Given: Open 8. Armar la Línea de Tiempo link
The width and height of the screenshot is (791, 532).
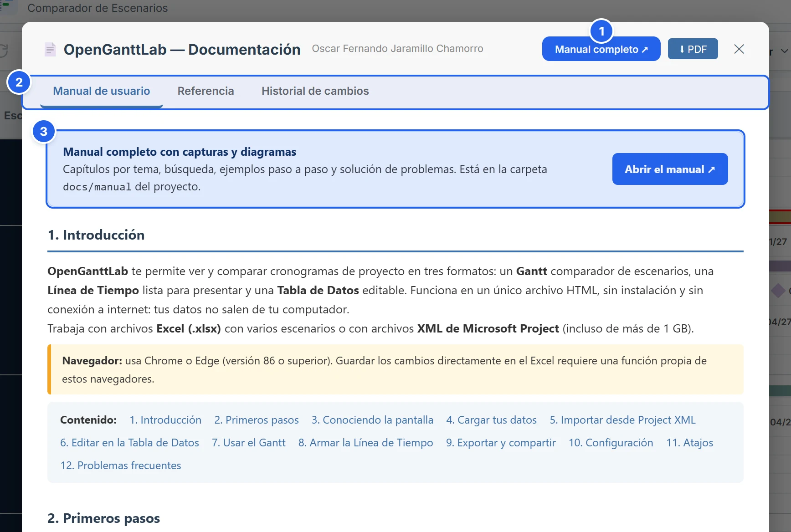Looking at the screenshot, I should point(365,443).
